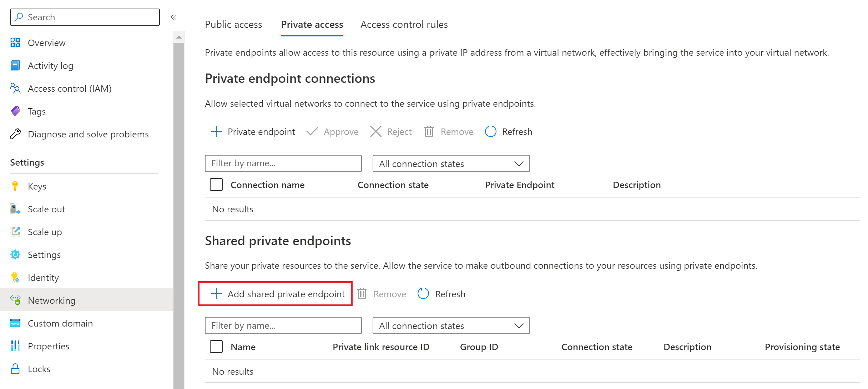Open Activity log from its icon
868x389 pixels.
tap(15, 66)
